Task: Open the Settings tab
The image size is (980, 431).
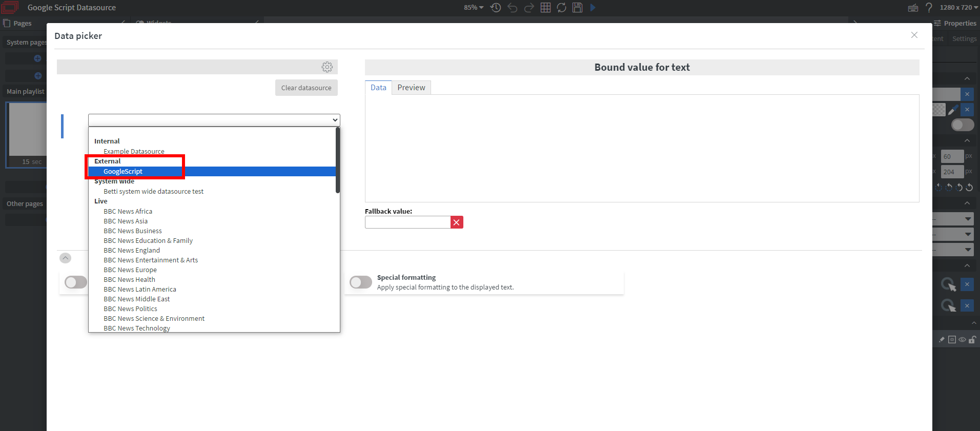Action: pyautogui.click(x=964, y=39)
